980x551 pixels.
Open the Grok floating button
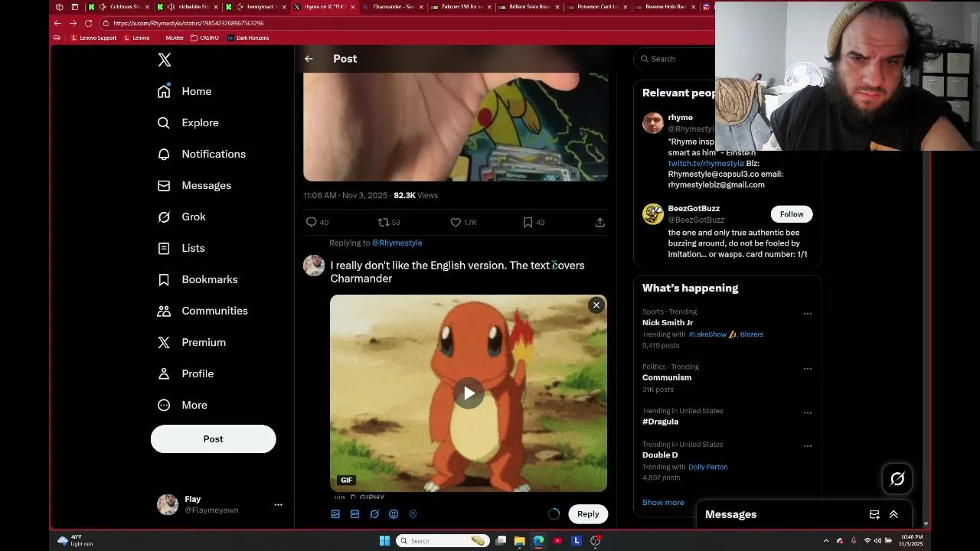(x=897, y=479)
